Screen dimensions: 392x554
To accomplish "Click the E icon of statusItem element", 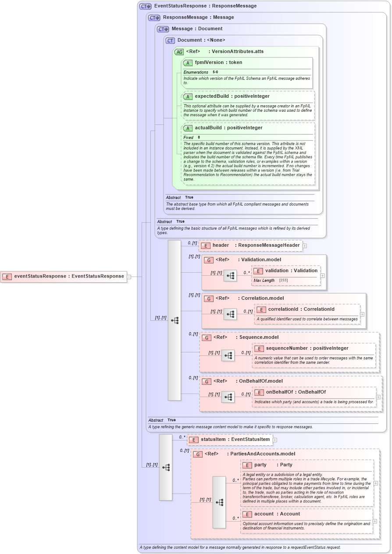I will 194,440.
